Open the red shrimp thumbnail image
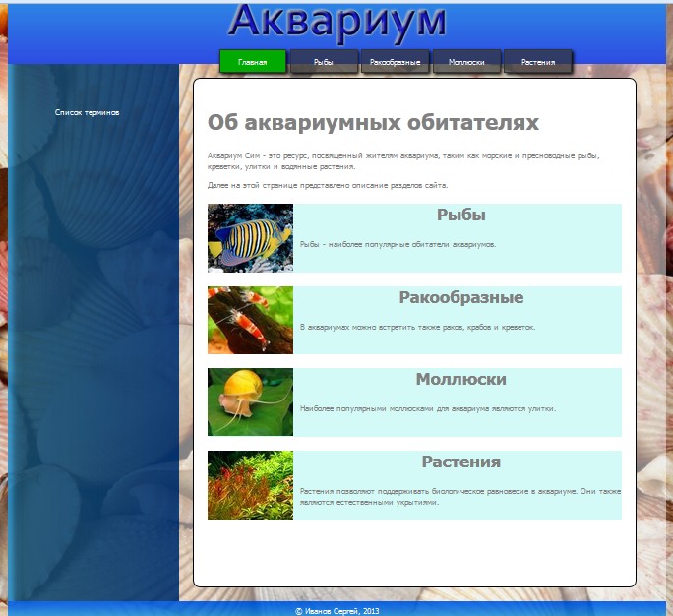Viewport: 673px width, 616px height. click(x=250, y=320)
